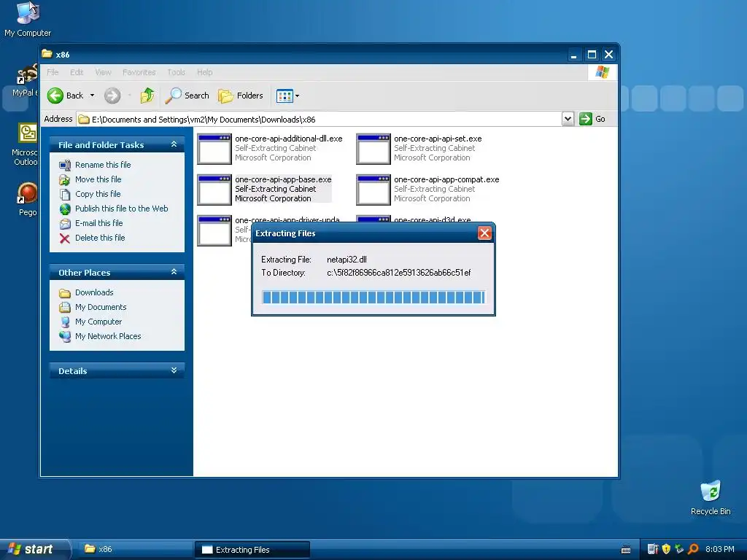Click the greyed Forward arrow button
Viewport: 747px width, 560px height.
click(x=112, y=96)
